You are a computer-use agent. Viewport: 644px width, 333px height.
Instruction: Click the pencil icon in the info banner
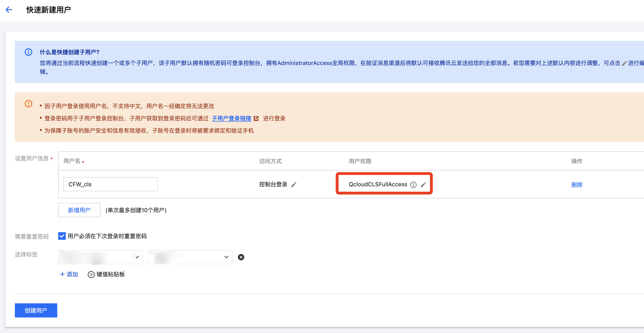(x=624, y=63)
